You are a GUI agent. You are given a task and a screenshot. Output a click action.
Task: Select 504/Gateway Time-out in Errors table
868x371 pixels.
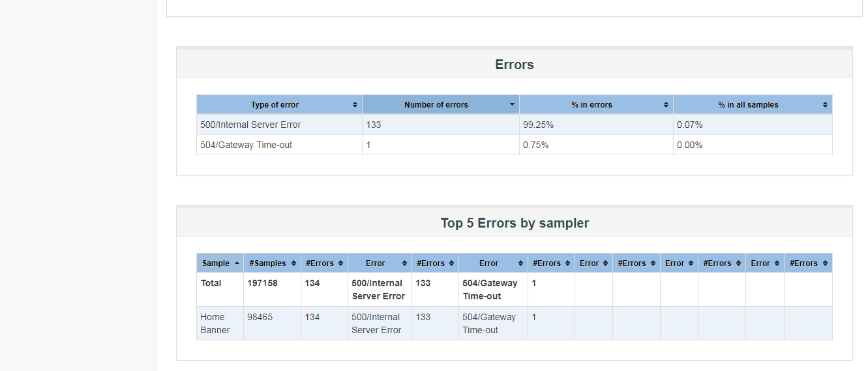point(246,145)
